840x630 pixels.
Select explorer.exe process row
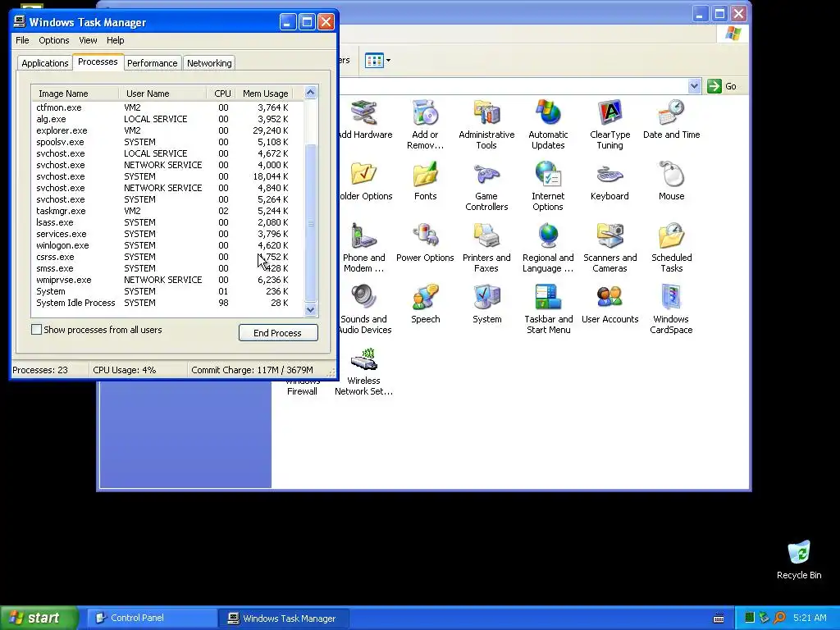167,130
